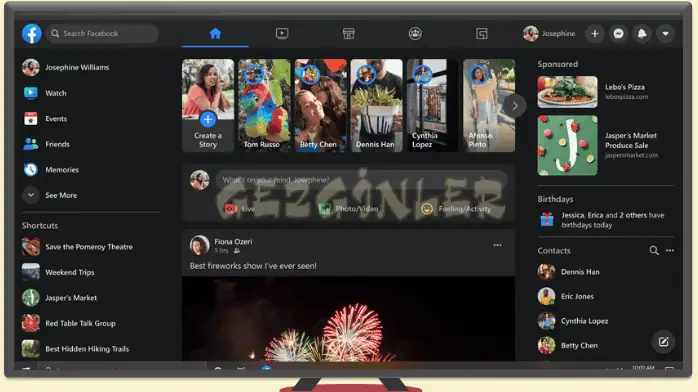
Task: Start a Live video from composer
Action: (x=240, y=209)
